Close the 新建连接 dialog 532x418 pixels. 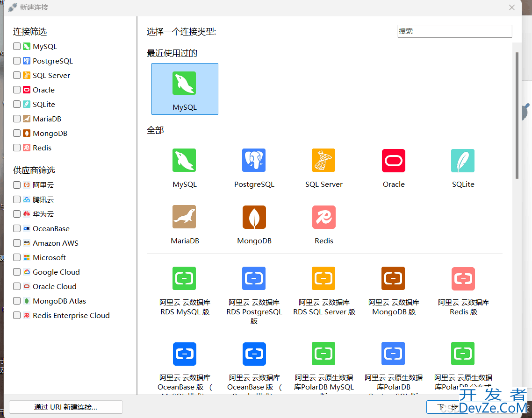(x=512, y=7)
